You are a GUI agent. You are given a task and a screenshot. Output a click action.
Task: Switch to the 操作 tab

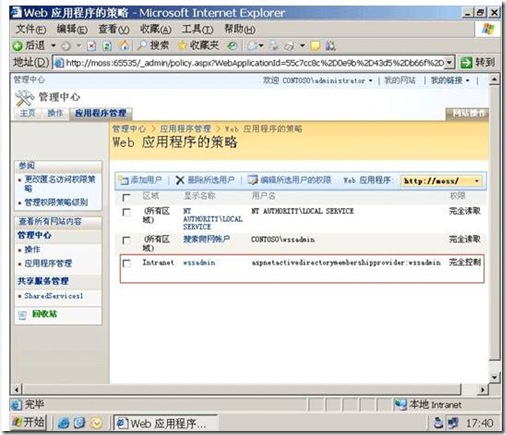click(x=55, y=113)
